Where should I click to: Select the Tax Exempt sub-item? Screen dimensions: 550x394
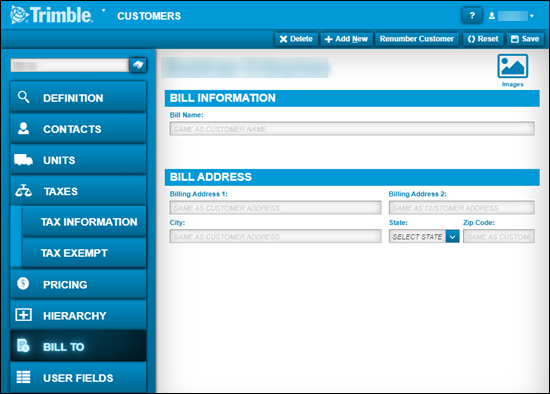pyautogui.click(x=84, y=253)
